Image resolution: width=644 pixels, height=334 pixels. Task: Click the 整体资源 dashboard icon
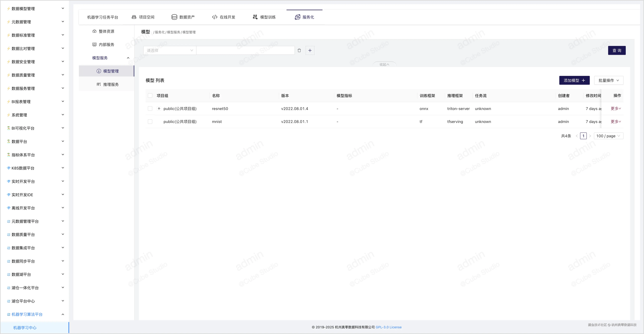(x=94, y=31)
